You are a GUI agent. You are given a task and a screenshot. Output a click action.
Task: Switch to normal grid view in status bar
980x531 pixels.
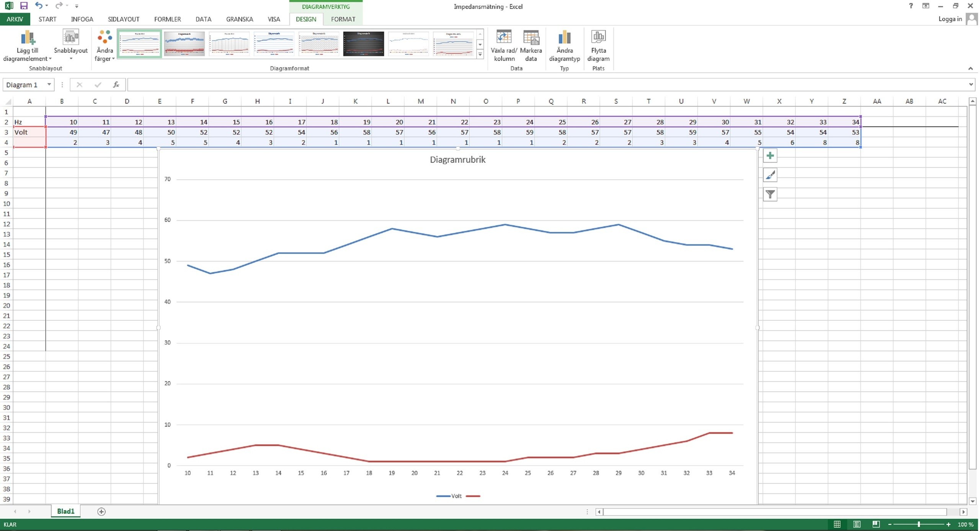(x=837, y=524)
